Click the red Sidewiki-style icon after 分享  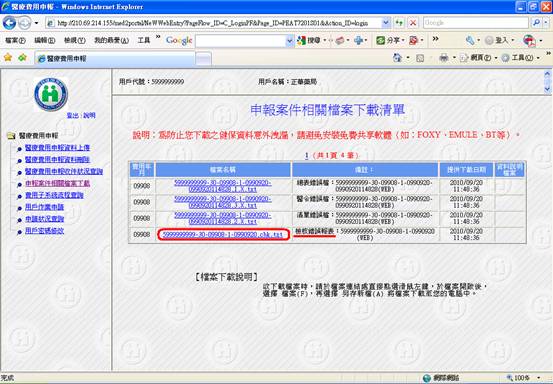pos(413,41)
